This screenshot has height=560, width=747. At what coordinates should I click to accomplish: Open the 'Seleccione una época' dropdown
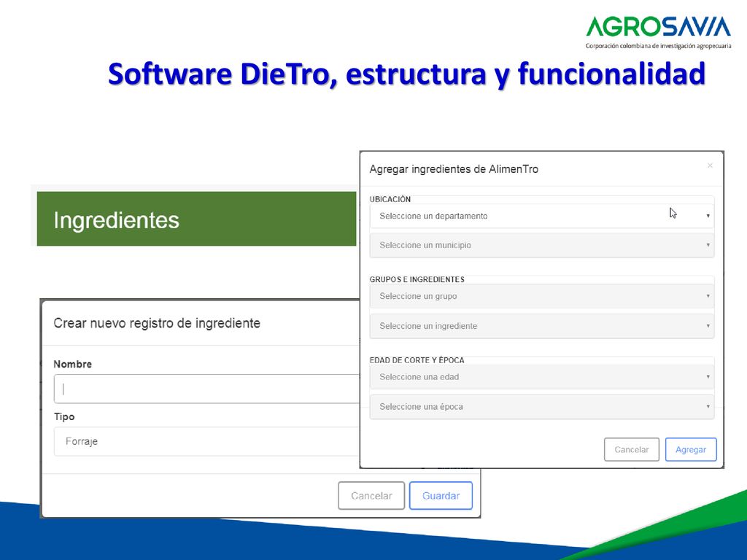[x=542, y=407]
